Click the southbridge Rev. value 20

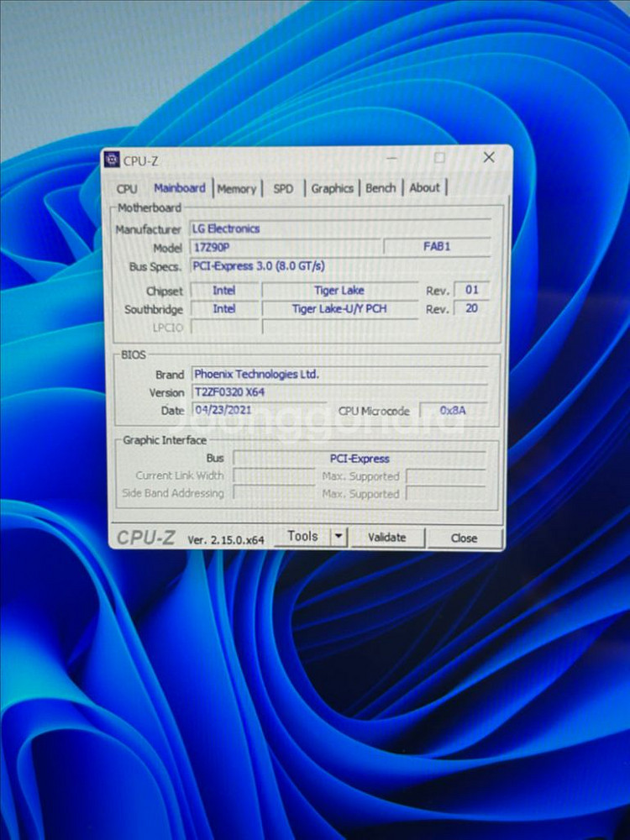point(471,308)
